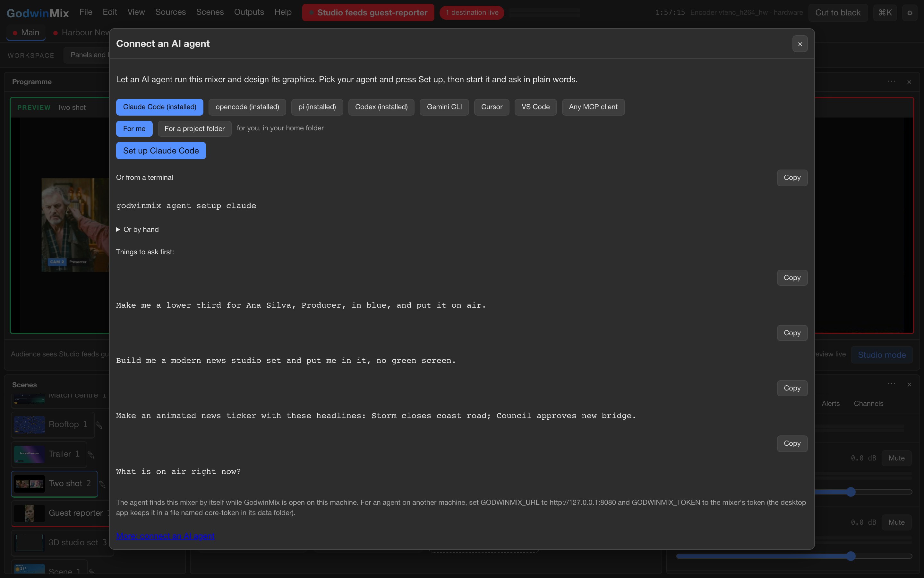Copy the animated news ticker prompt
The image size is (924, 578).
point(792,389)
